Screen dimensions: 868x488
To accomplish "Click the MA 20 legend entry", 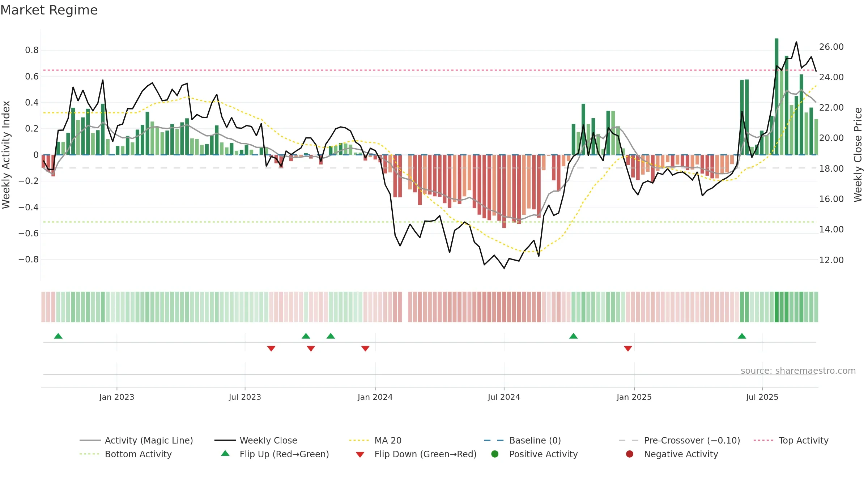I will [375, 440].
